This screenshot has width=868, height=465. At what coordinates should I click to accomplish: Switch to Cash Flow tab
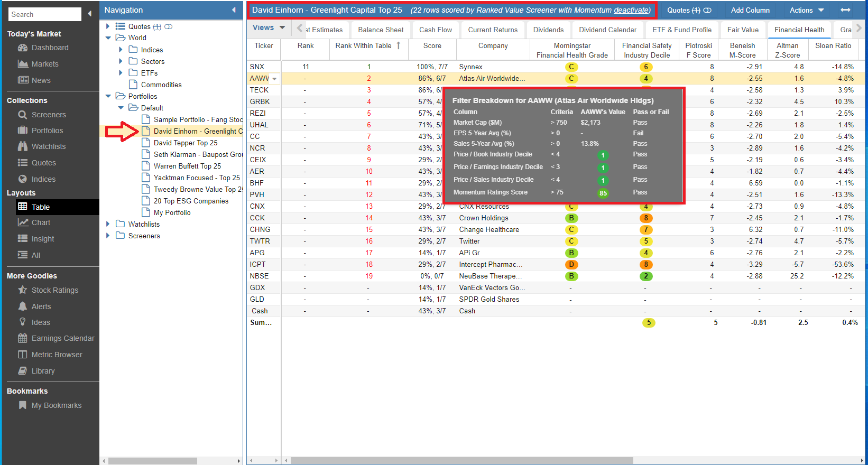click(x=436, y=30)
